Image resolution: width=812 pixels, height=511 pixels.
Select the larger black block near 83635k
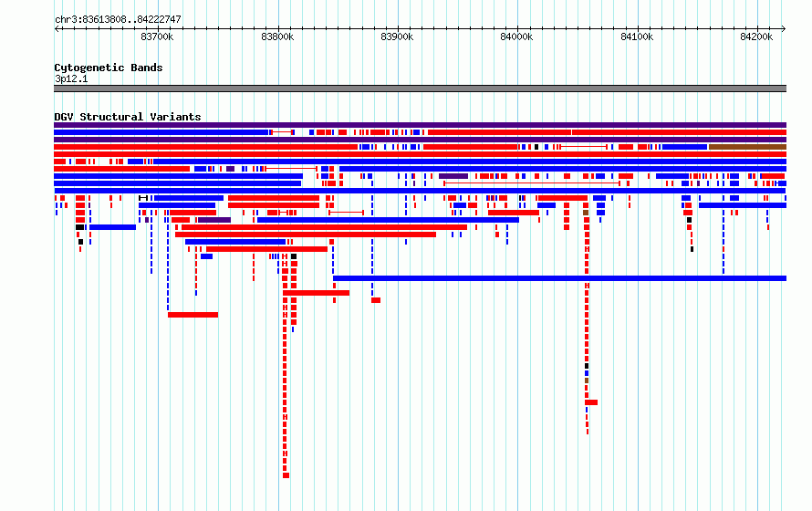coord(79,227)
